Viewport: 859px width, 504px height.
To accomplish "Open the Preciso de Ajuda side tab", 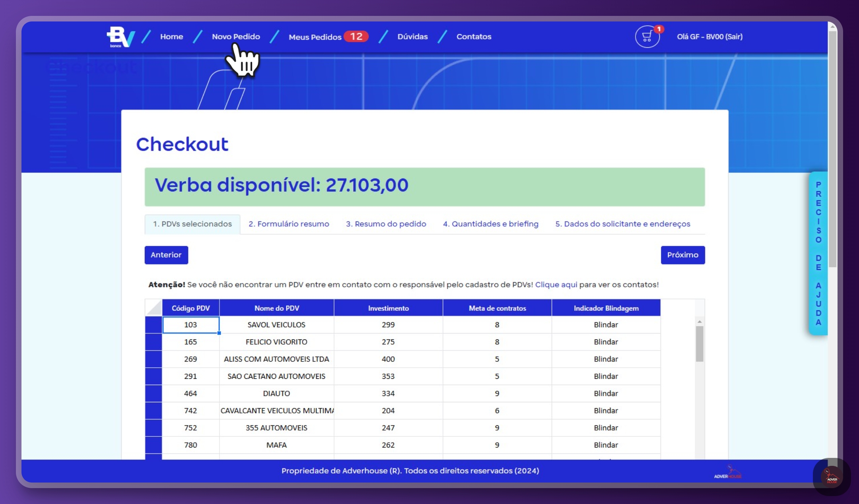I will (818, 254).
